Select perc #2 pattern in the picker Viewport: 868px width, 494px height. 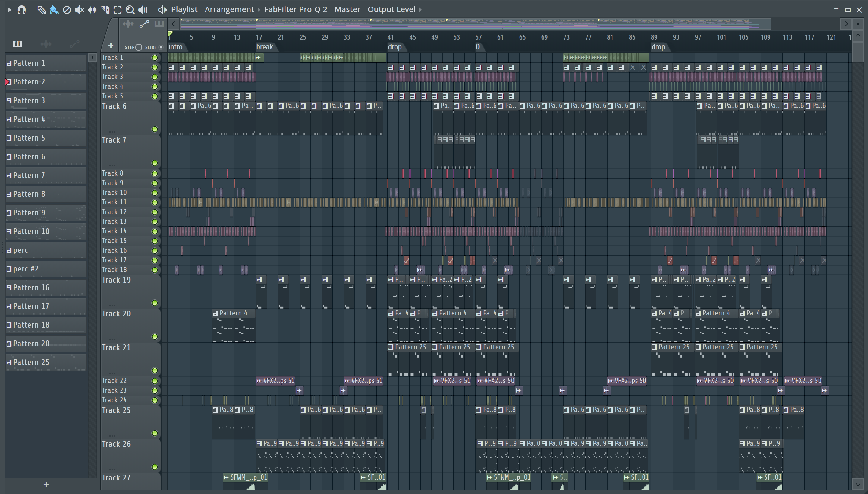46,269
